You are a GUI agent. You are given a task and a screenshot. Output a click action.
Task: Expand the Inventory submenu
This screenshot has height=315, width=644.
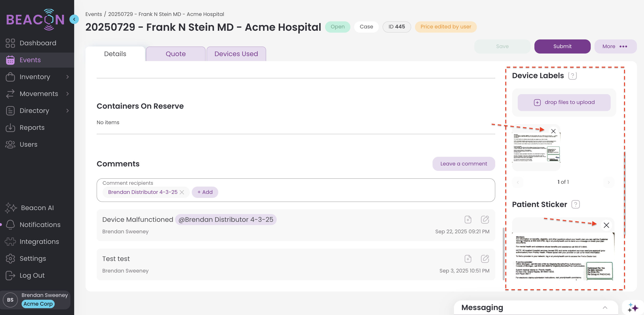(67, 77)
